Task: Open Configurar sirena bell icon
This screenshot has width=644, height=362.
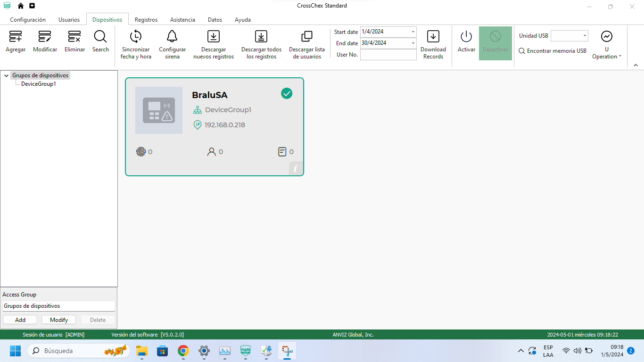Action: (172, 36)
